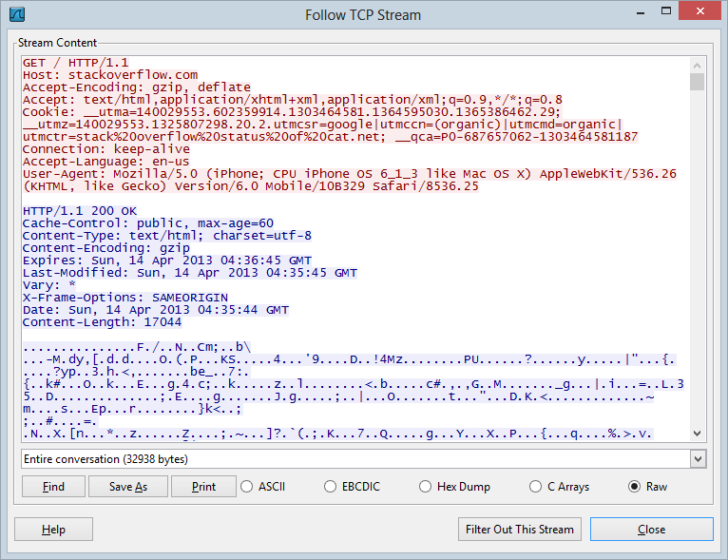
Task: Click the 'HTTP/1.1 200 OK' response line
Action: click(80, 211)
